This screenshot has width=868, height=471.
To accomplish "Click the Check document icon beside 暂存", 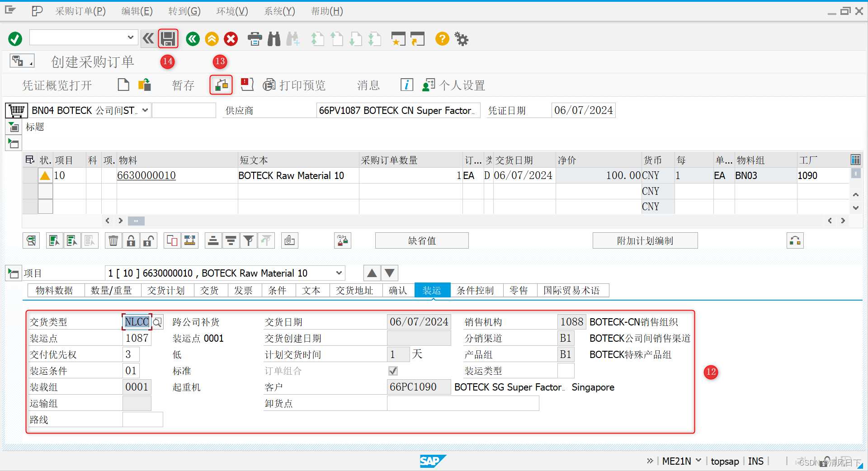I will (221, 85).
